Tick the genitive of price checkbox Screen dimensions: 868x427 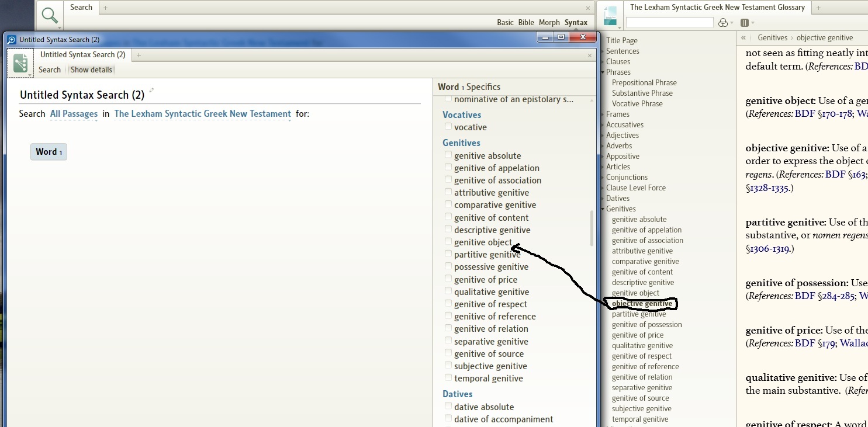(448, 279)
